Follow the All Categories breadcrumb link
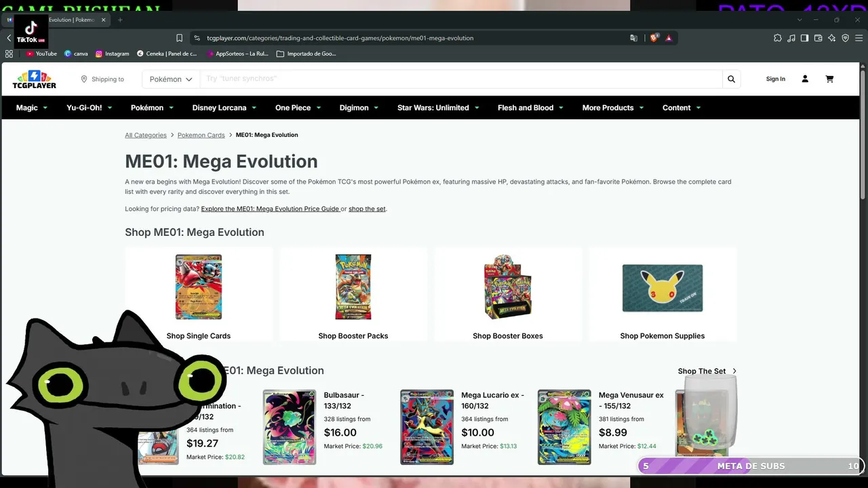Screen dimensions: 868x488 click(x=146, y=136)
